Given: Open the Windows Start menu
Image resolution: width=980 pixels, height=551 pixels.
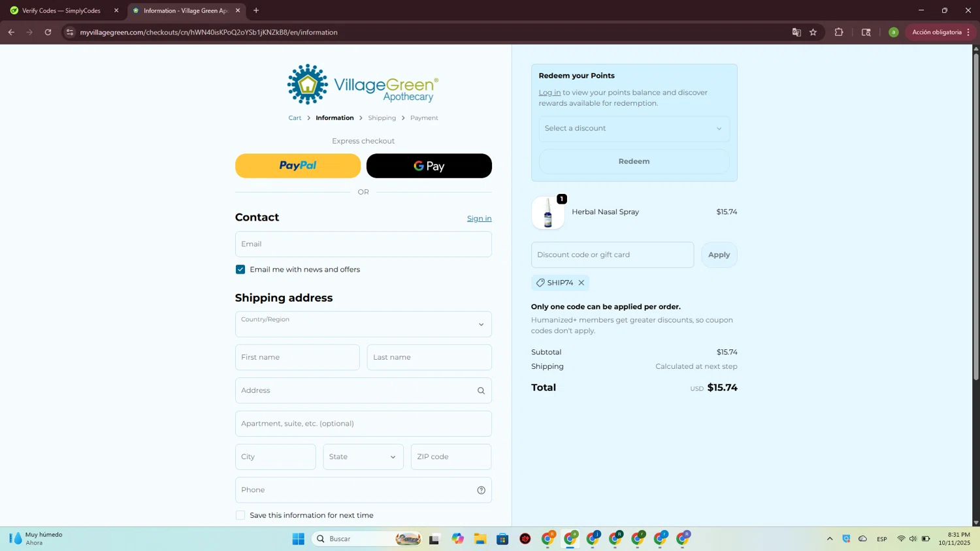Looking at the screenshot, I should click(299, 539).
